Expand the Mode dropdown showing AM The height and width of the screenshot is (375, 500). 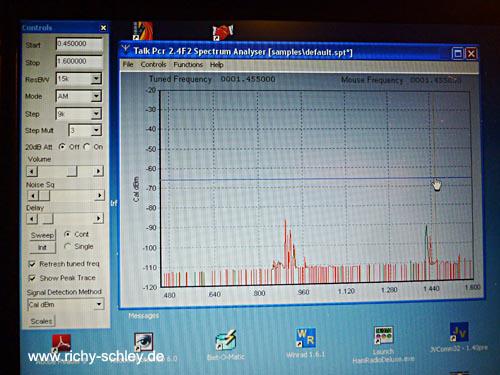[96, 96]
